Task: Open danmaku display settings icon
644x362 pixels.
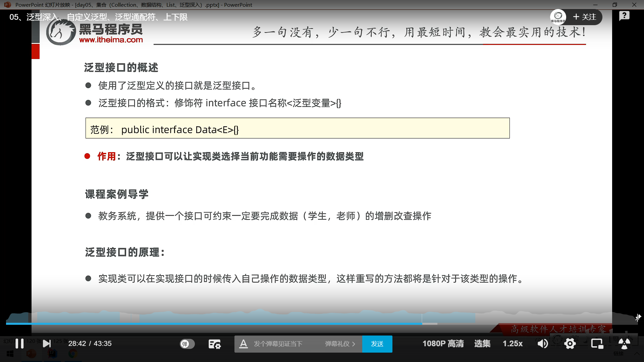Action: click(215, 344)
